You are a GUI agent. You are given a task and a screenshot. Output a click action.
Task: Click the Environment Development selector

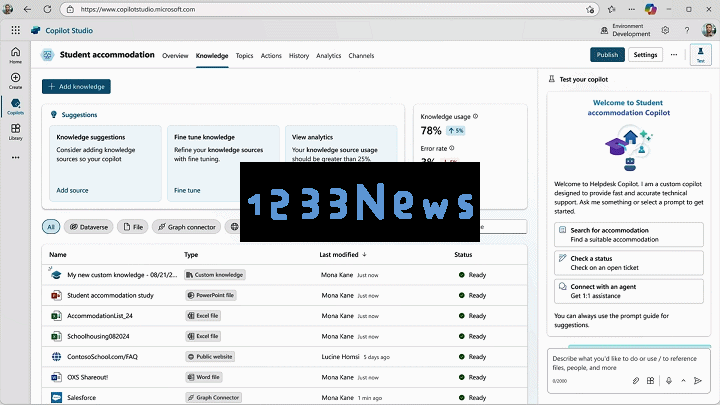pos(626,30)
